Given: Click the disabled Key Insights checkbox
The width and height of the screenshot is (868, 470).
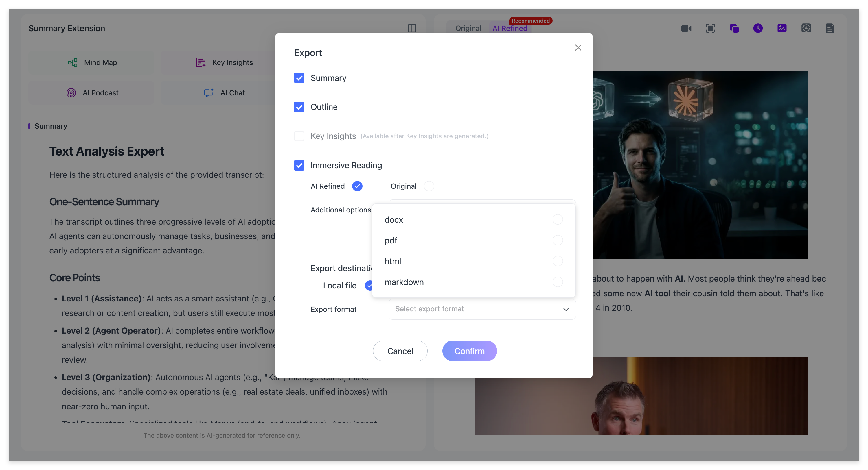Looking at the screenshot, I should (299, 136).
